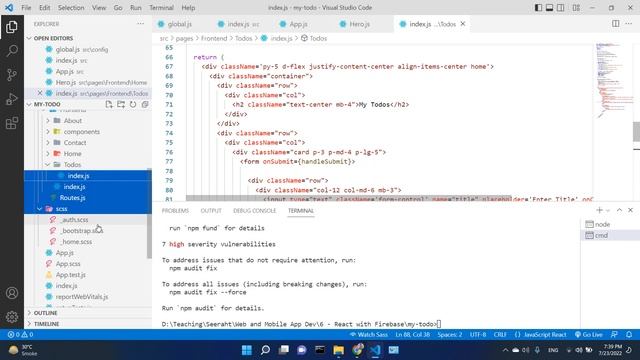Click New Folder icon in MY-TODO header

(x=121, y=104)
